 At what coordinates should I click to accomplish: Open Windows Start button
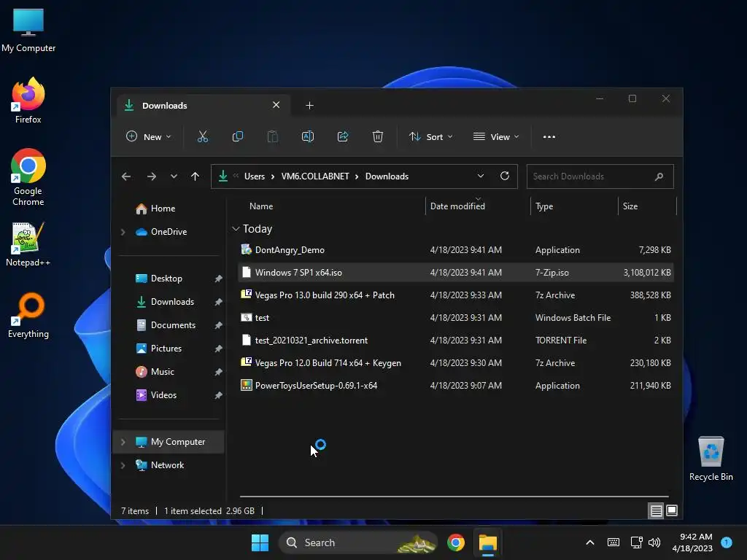coord(260,542)
